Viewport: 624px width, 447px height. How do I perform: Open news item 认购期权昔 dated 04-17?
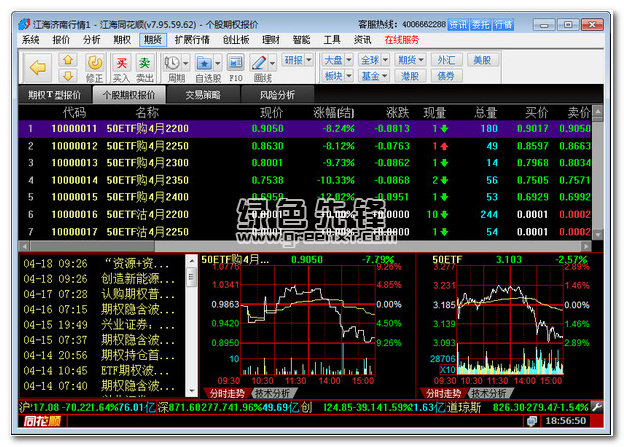click(99, 294)
